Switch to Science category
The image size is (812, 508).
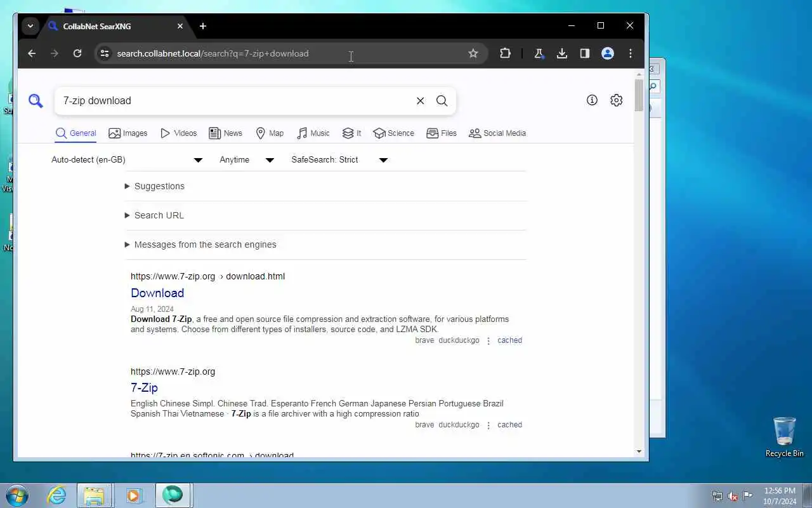393,133
